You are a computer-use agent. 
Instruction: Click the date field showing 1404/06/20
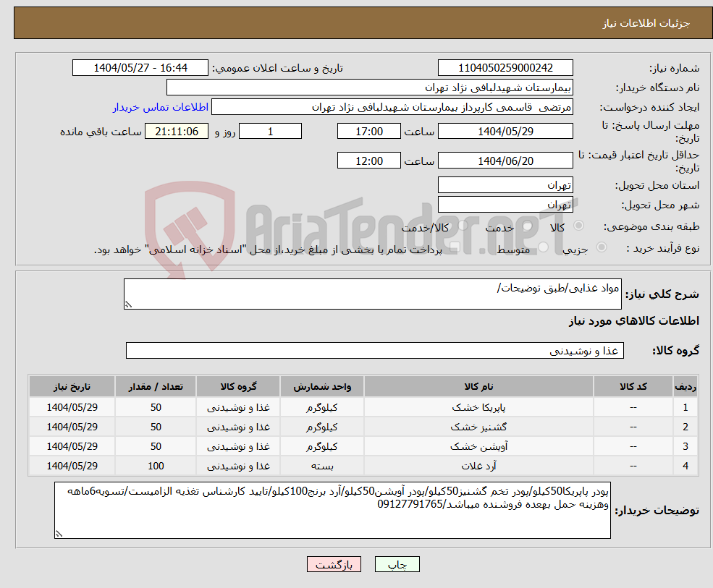tap(505, 160)
